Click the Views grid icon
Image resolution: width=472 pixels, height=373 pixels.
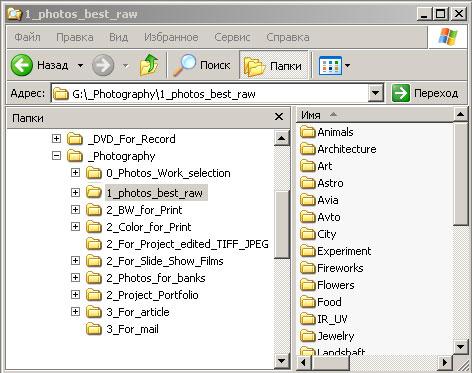coord(330,65)
